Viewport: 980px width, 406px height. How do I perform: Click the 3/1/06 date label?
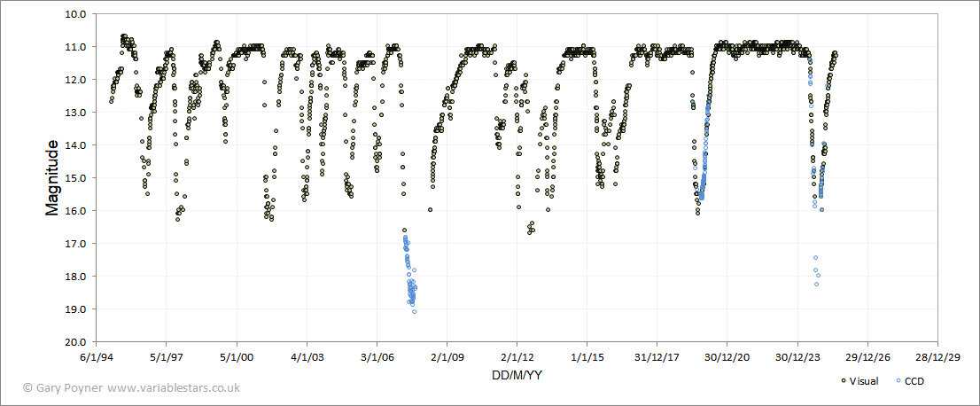[x=377, y=358]
